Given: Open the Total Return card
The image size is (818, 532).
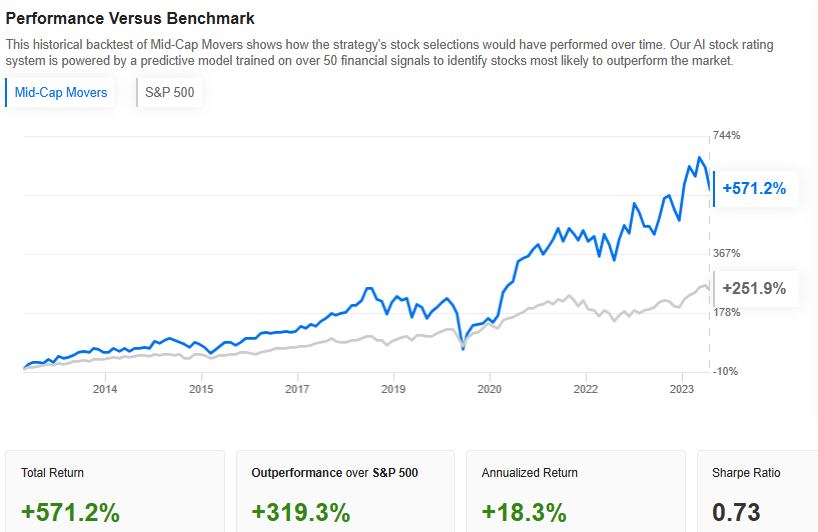Looking at the screenshot, I should [116, 491].
